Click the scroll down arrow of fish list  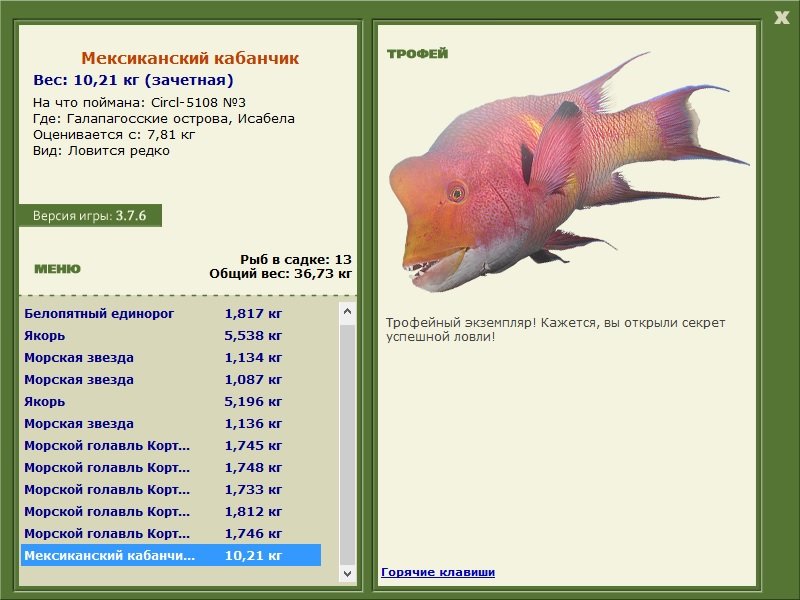(x=347, y=573)
